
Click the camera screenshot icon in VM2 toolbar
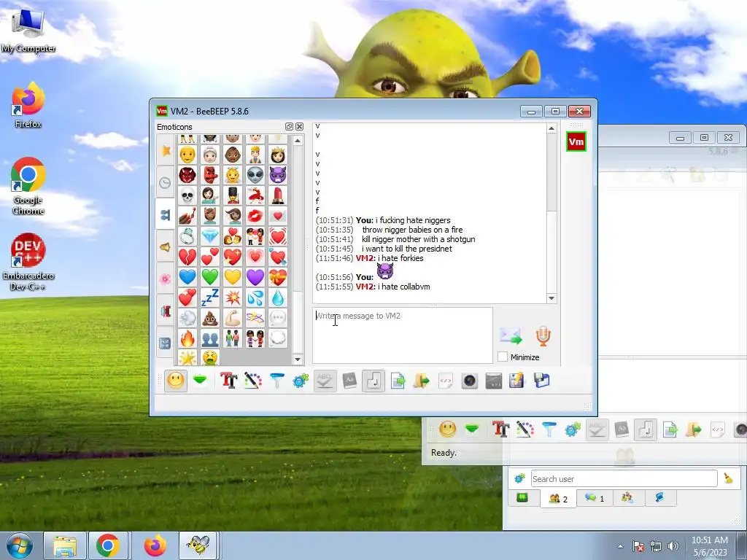point(469,381)
